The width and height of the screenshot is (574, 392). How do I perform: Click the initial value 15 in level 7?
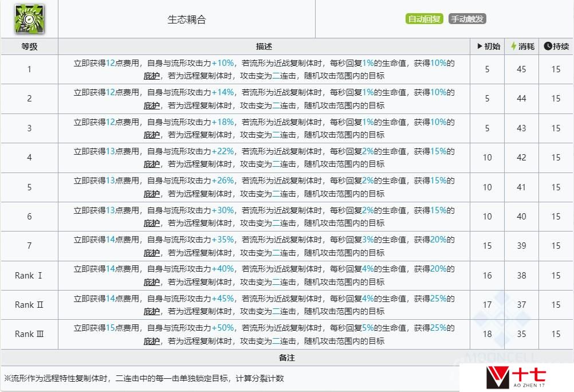pyautogui.click(x=487, y=246)
